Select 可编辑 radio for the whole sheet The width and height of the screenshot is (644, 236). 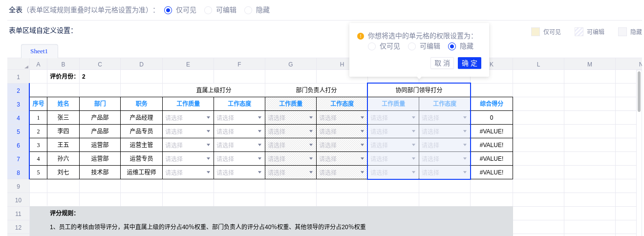[208, 10]
